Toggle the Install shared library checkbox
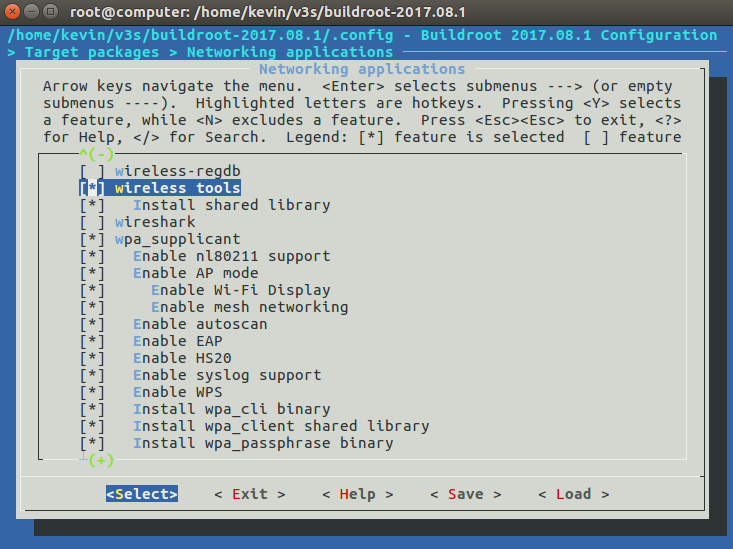The image size is (733, 549). [92, 205]
